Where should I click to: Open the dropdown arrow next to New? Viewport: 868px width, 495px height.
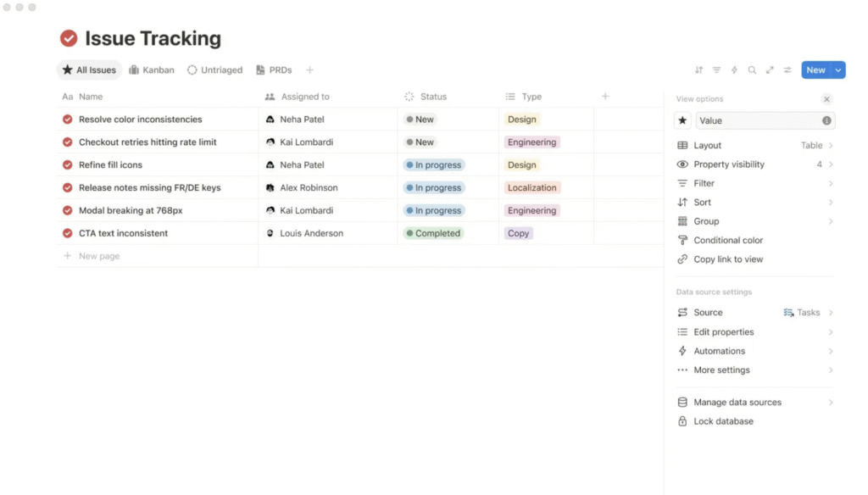click(x=838, y=70)
